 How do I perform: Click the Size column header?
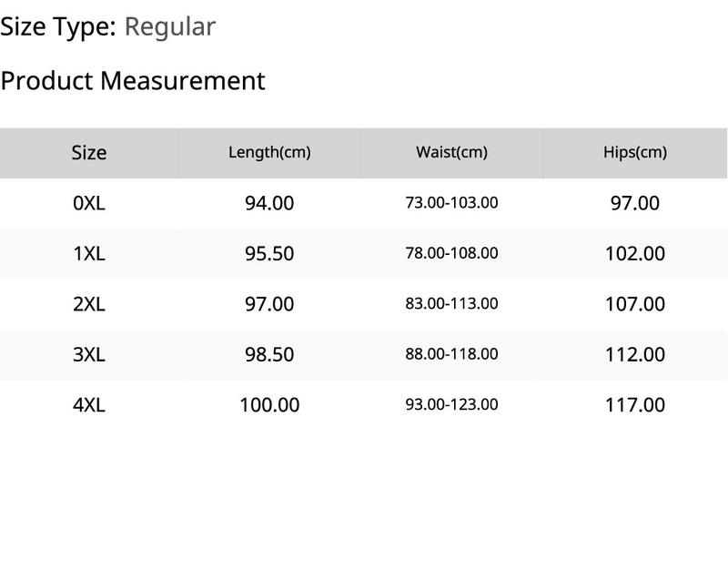89,153
